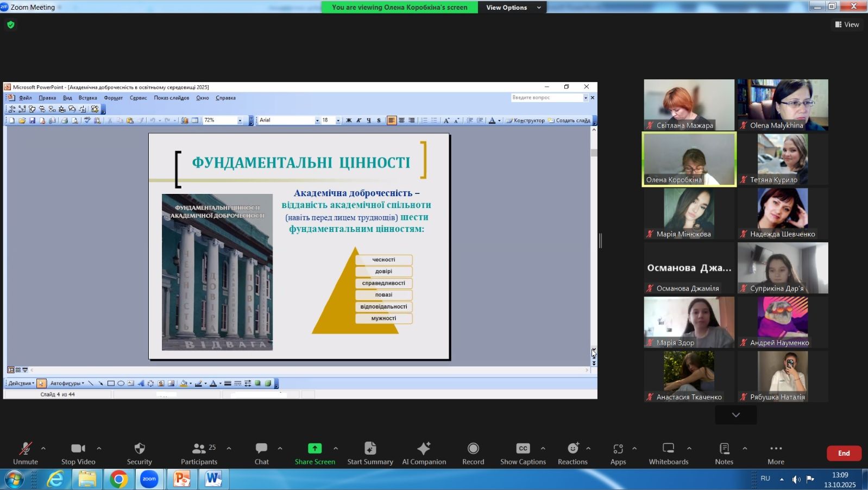Image resolution: width=868 pixels, height=490 pixels.
Task: Stop Video camera in Zoom toolbar
Action: click(78, 452)
